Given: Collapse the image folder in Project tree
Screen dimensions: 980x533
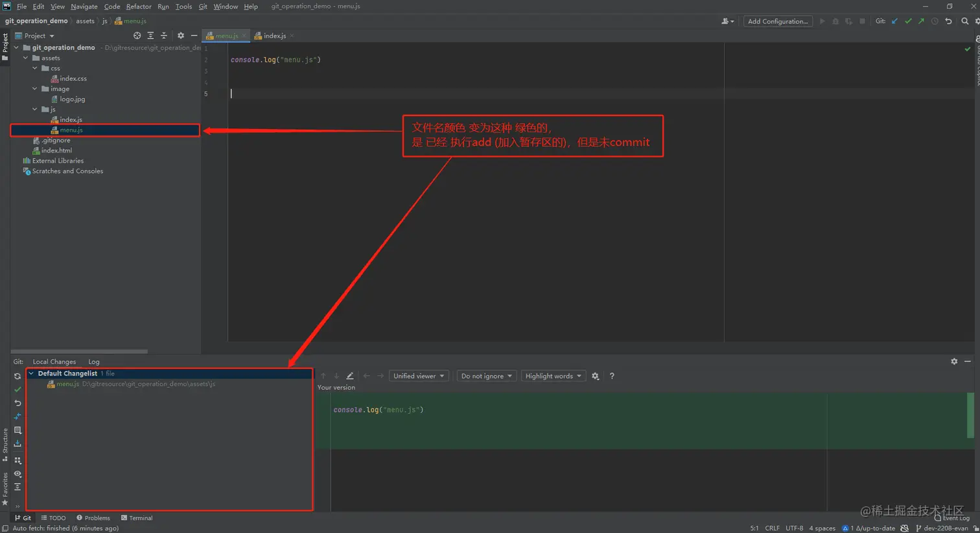Looking at the screenshot, I should 34,89.
